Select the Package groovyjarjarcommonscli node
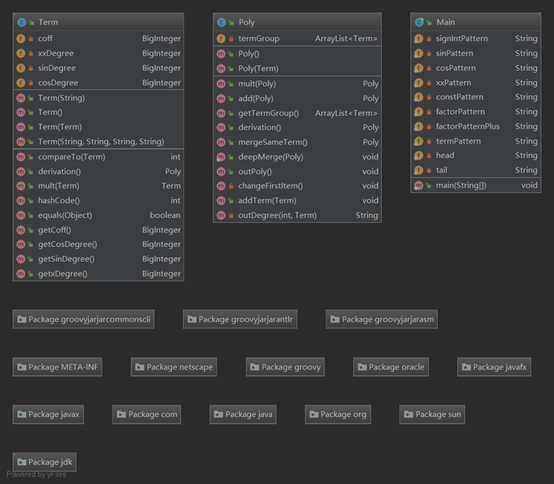554x484 pixels. [83, 319]
